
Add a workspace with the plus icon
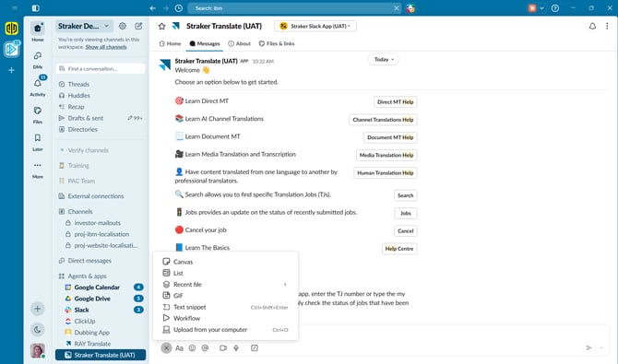pos(11,70)
